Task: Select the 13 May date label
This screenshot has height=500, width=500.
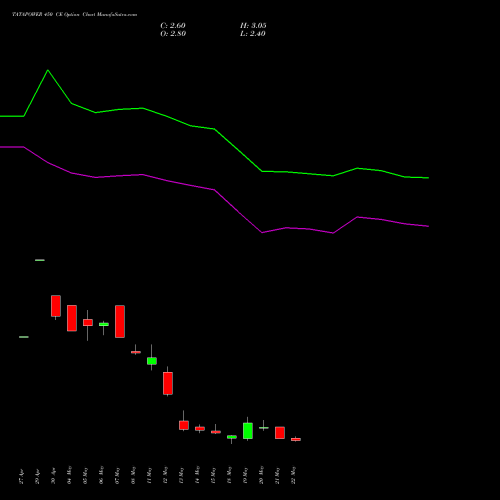Action: [x=181, y=476]
